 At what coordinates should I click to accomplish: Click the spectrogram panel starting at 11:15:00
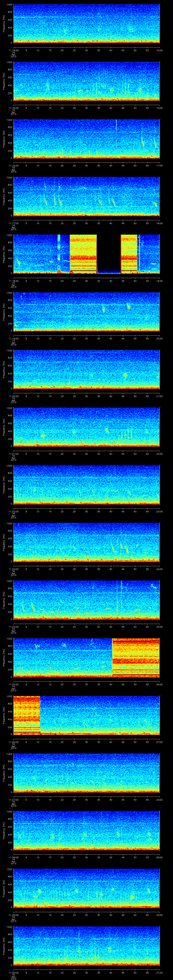(x=86, y=81)
